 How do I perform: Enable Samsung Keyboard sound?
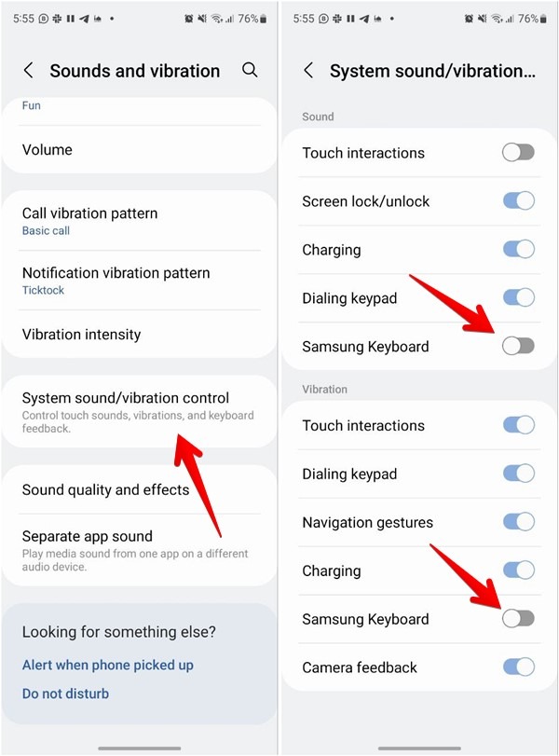(x=518, y=346)
